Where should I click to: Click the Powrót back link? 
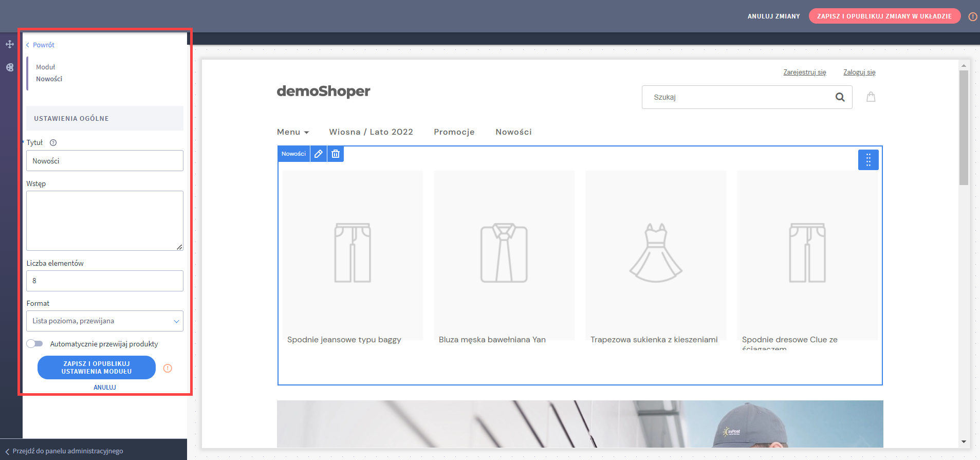coord(41,45)
